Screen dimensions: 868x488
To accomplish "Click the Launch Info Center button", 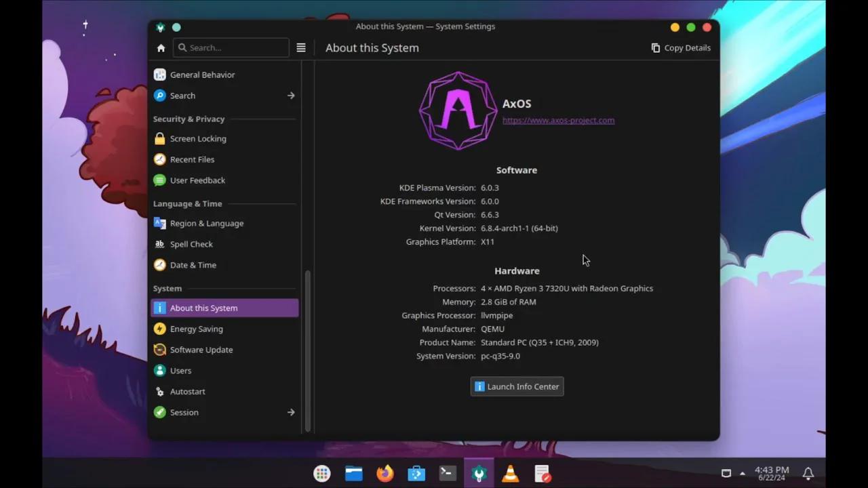I will click(x=517, y=386).
